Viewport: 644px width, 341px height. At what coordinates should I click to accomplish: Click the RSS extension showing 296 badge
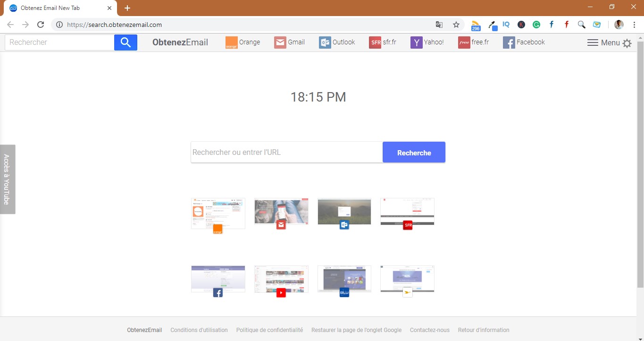tap(475, 24)
